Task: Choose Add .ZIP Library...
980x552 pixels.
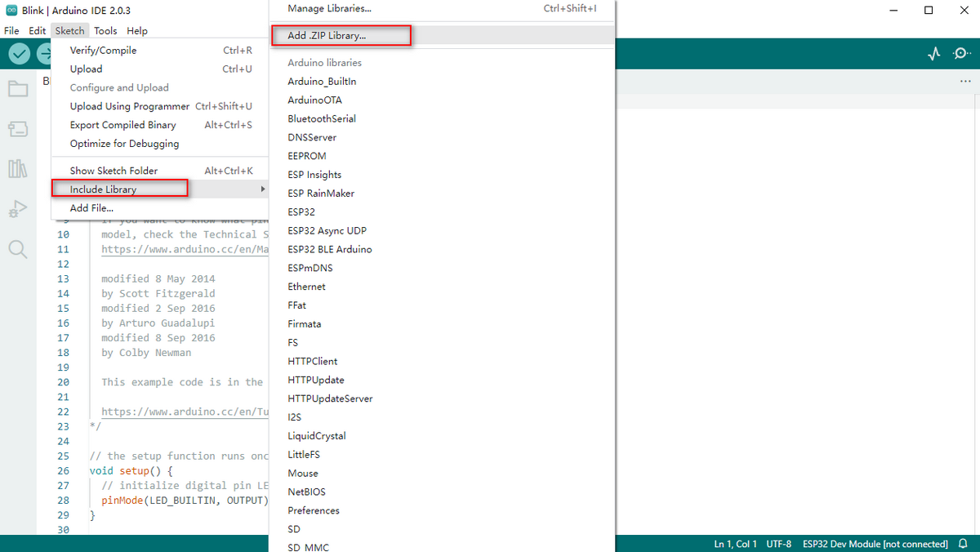Action: [x=442, y=36]
